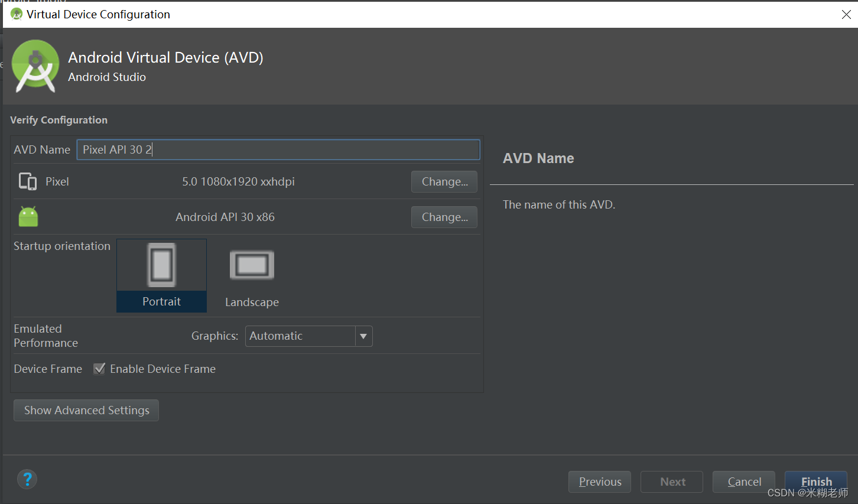Click the 'Android API 30 x86' text
This screenshot has width=858, height=504.
[x=225, y=217]
